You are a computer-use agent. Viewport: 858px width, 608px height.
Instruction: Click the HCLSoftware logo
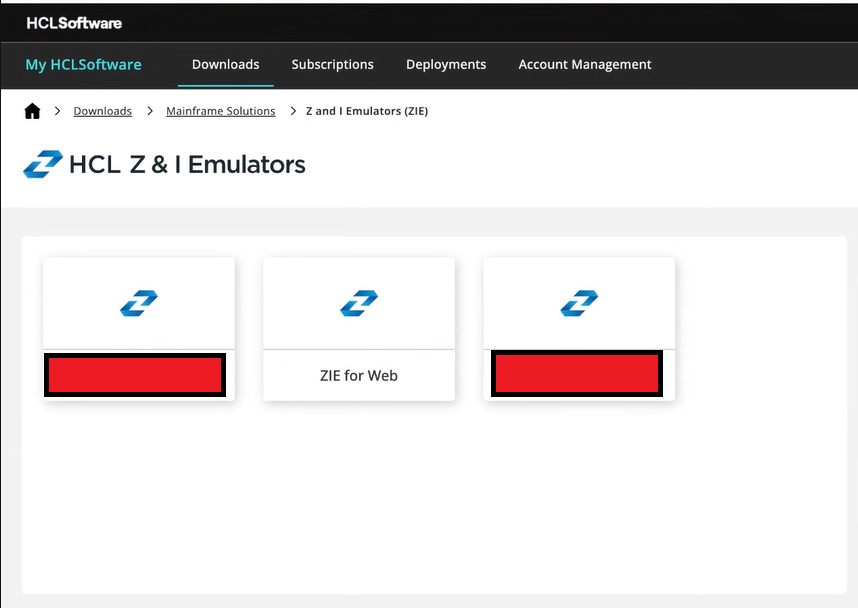pos(74,23)
